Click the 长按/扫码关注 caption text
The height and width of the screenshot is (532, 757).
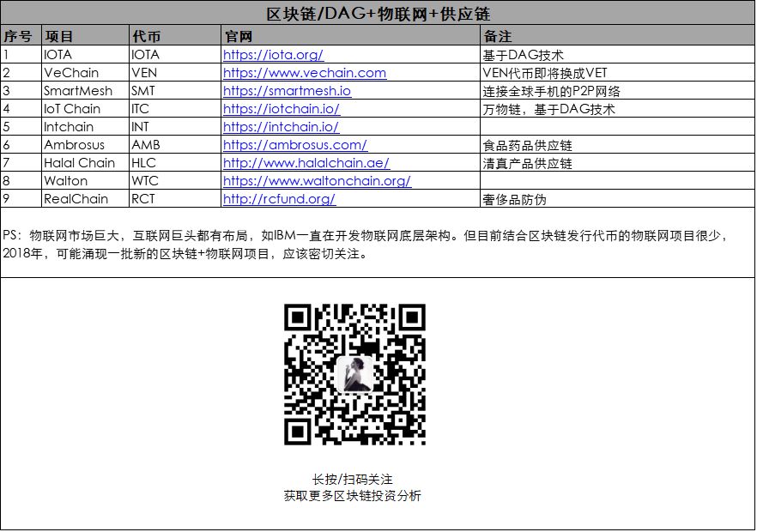pos(353,479)
